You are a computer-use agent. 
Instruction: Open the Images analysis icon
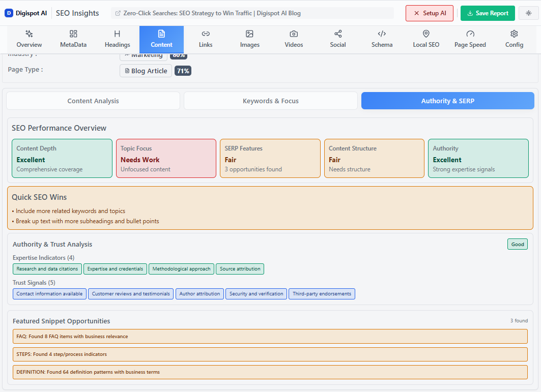[x=249, y=34]
